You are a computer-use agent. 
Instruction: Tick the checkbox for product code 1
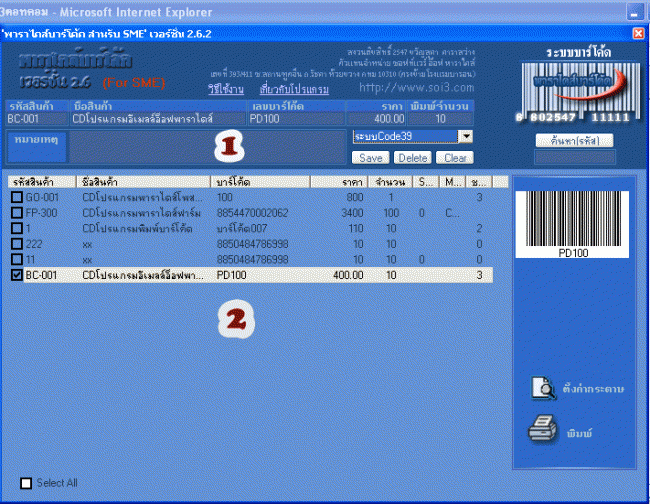[17, 228]
